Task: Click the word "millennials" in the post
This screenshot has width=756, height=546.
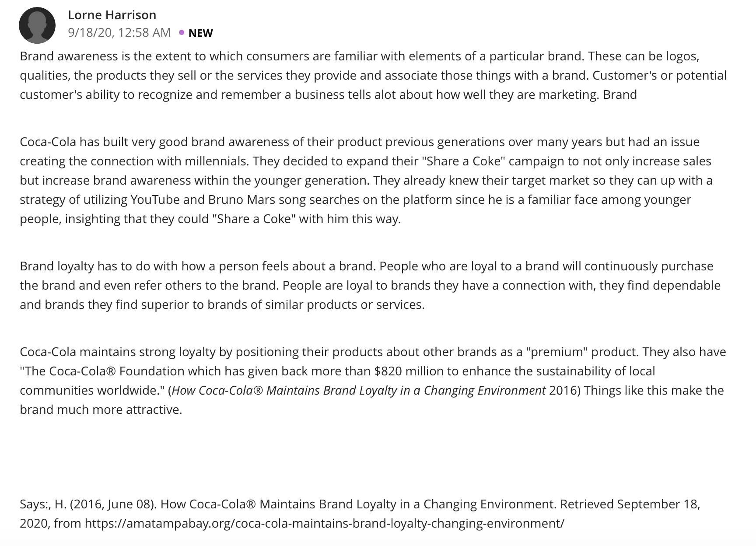Action: (217, 161)
